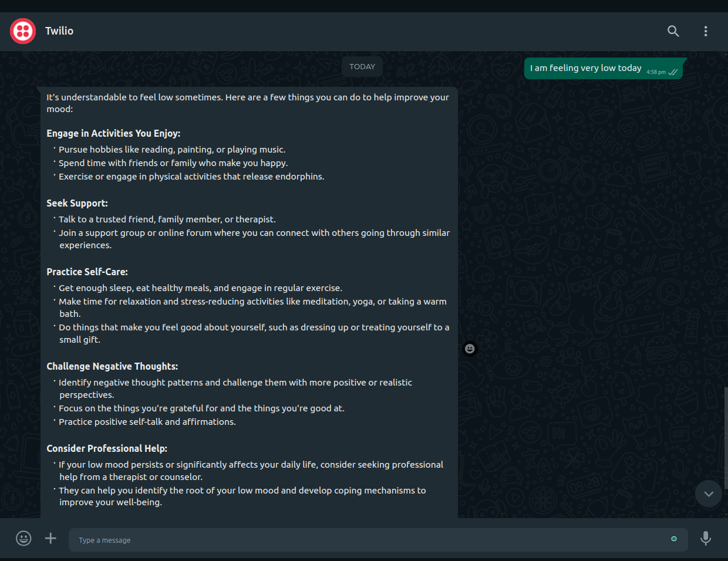Click the plus attach icon
Image resolution: width=728 pixels, height=561 pixels.
point(51,538)
